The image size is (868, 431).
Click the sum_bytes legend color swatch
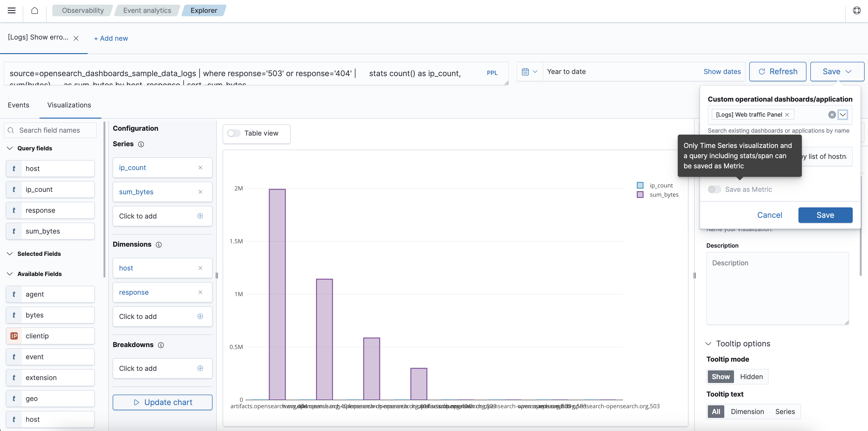640,195
